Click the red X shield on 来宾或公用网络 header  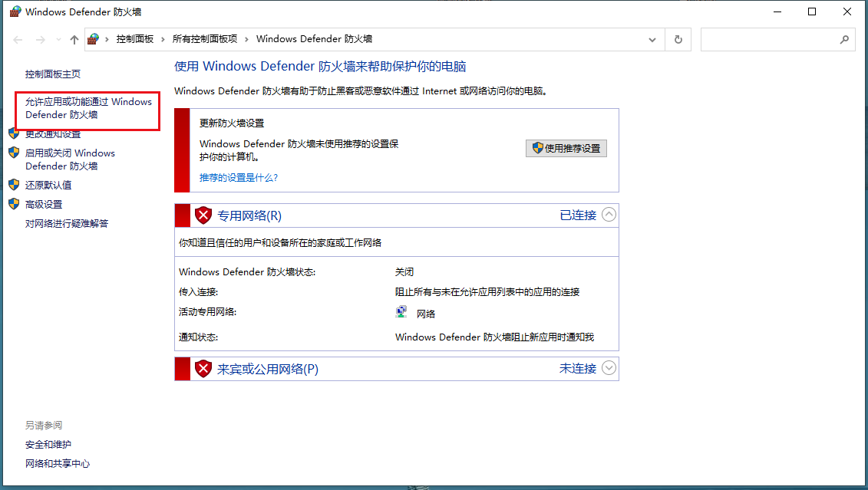click(x=203, y=368)
